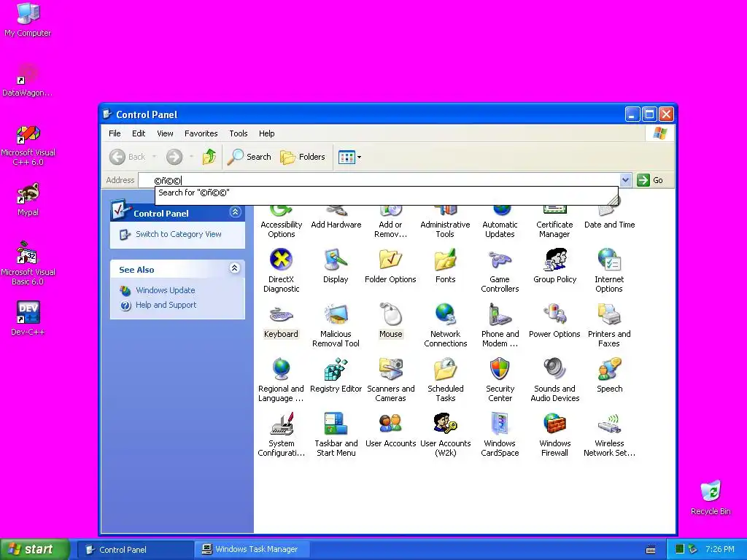
Task: Open Group Policy icon
Action: click(555, 265)
